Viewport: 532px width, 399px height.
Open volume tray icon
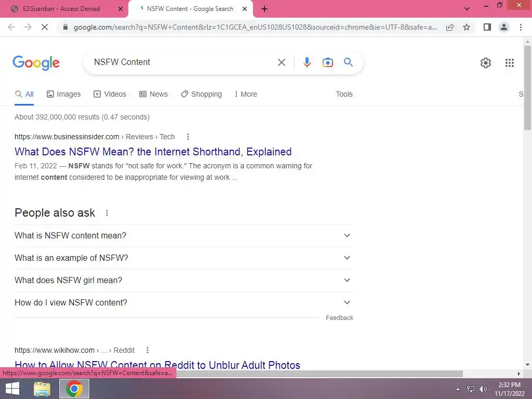[x=483, y=389]
